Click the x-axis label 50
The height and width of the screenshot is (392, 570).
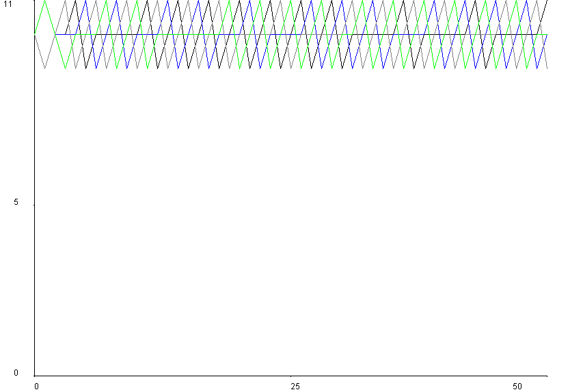click(x=517, y=387)
